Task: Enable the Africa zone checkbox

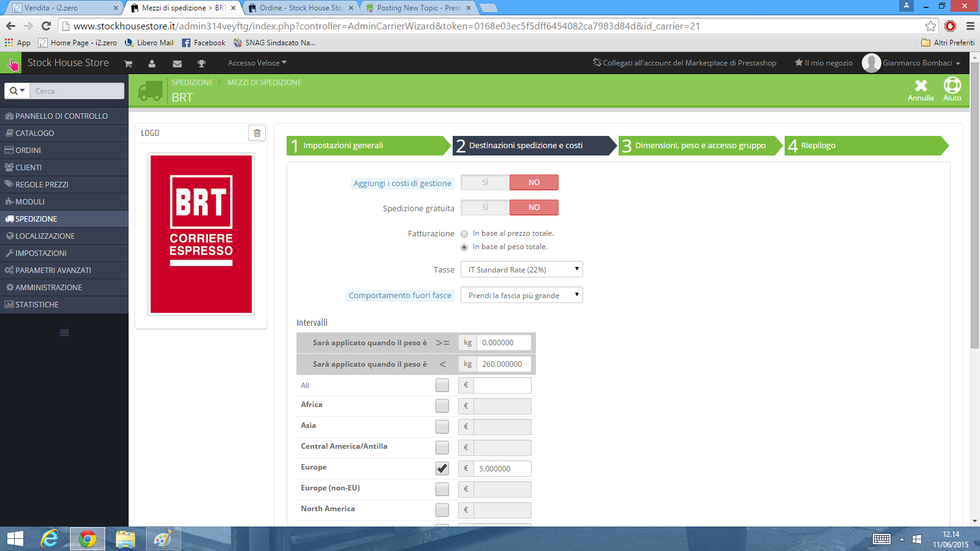Action: coord(442,406)
